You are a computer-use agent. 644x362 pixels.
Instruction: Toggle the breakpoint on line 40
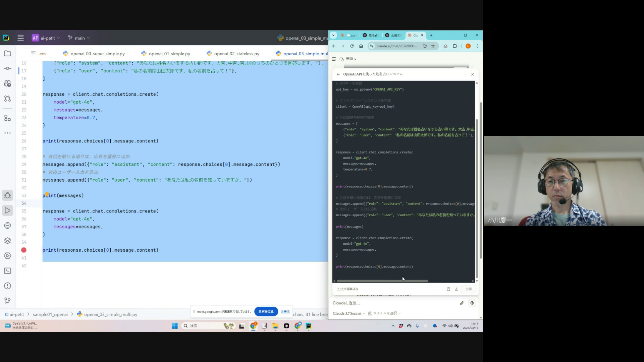[24, 250]
